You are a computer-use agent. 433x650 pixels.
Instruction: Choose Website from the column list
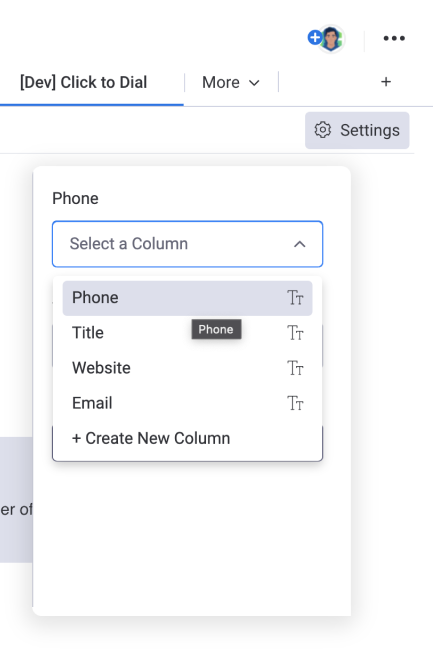coord(187,368)
